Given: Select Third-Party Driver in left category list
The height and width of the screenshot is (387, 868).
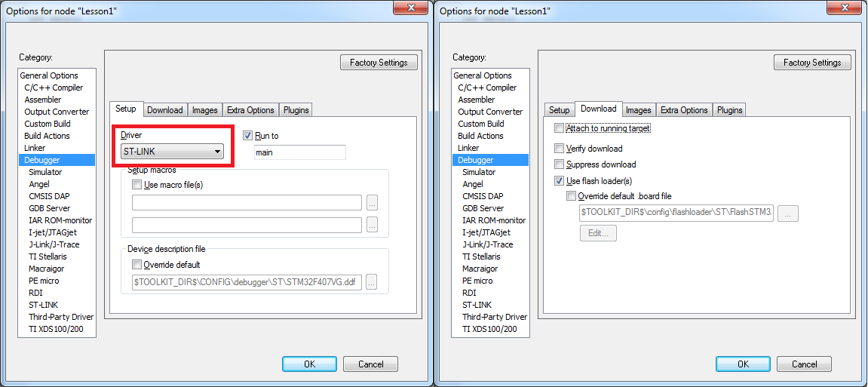Looking at the screenshot, I should (61, 317).
